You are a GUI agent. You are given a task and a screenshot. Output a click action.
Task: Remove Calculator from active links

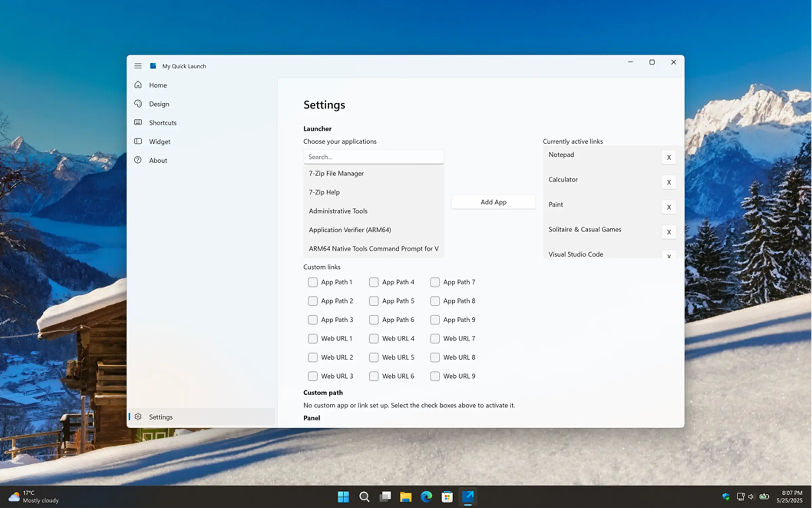tap(669, 182)
